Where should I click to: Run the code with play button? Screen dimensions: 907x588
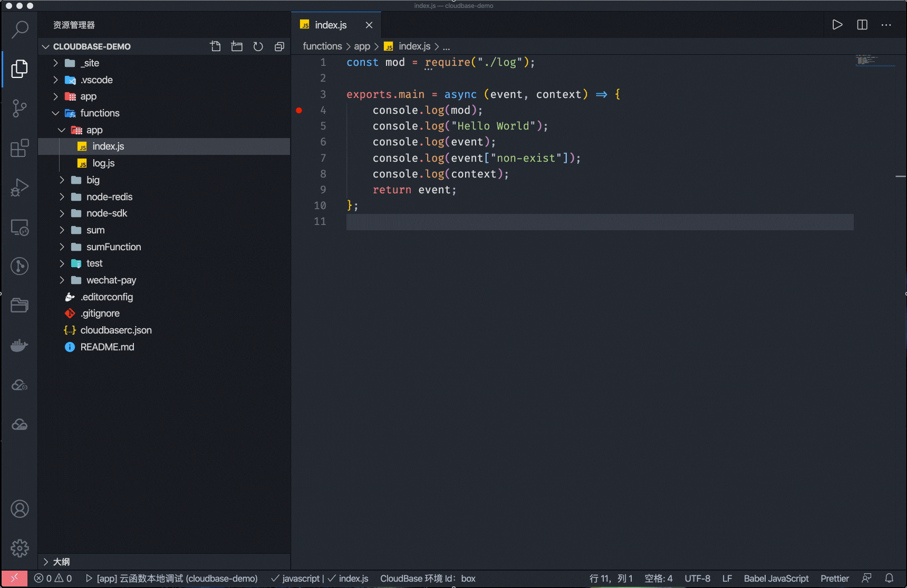pyautogui.click(x=837, y=25)
